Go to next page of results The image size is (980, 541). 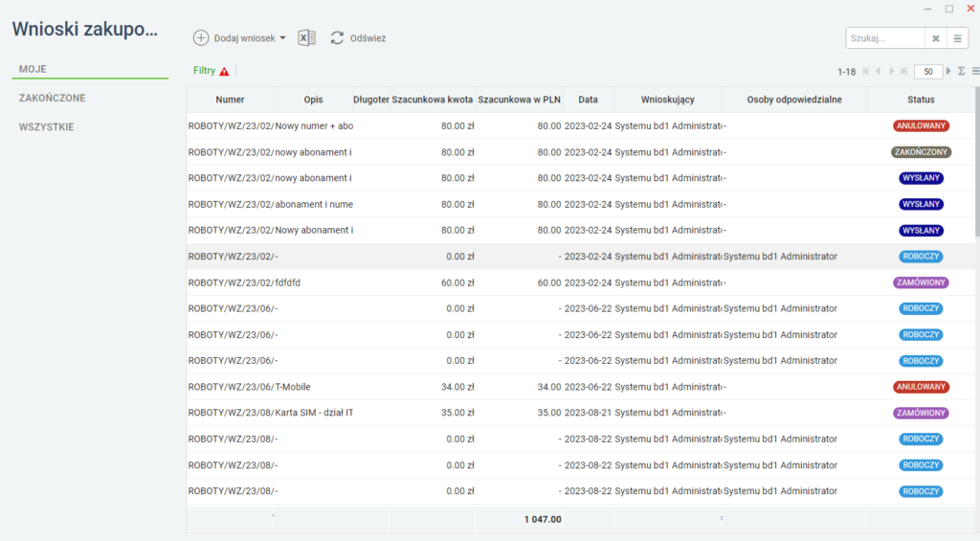coord(891,71)
